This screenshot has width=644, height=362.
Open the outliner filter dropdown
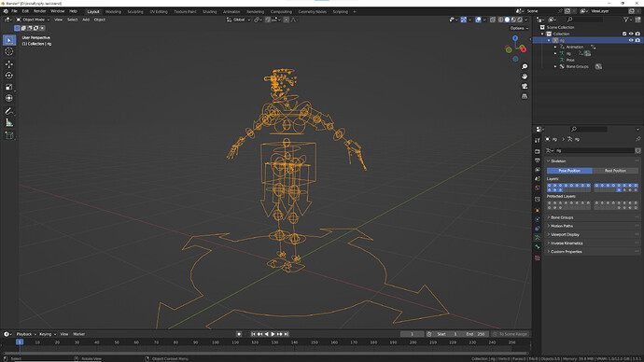point(627,20)
